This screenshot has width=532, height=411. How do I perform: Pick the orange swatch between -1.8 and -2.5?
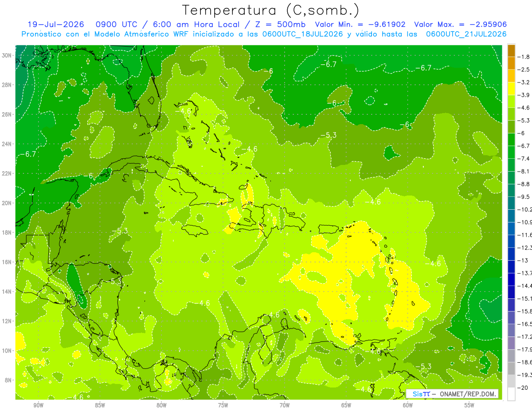(511, 63)
